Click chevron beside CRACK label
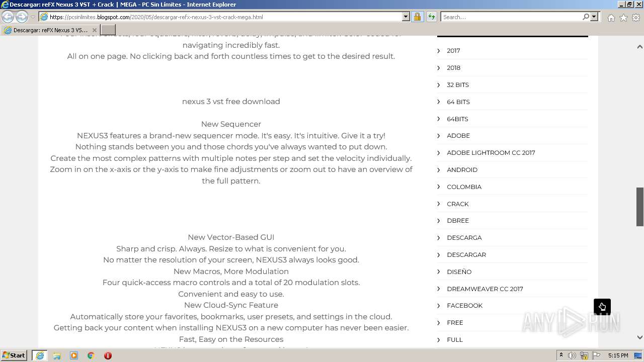Viewport: 644px width, 362px height. click(x=439, y=204)
